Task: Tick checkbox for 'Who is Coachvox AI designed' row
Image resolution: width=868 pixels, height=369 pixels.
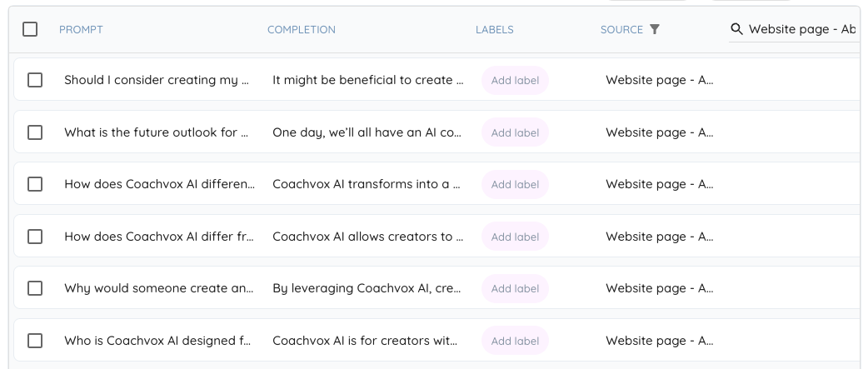Action: [x=35, y=341]
